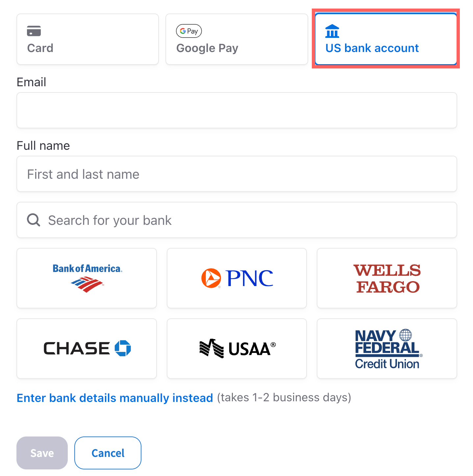473x476 pixels.
Task: Choose the Google Pay payment tab
Action: pyautogui.click(x=236, y=39)
